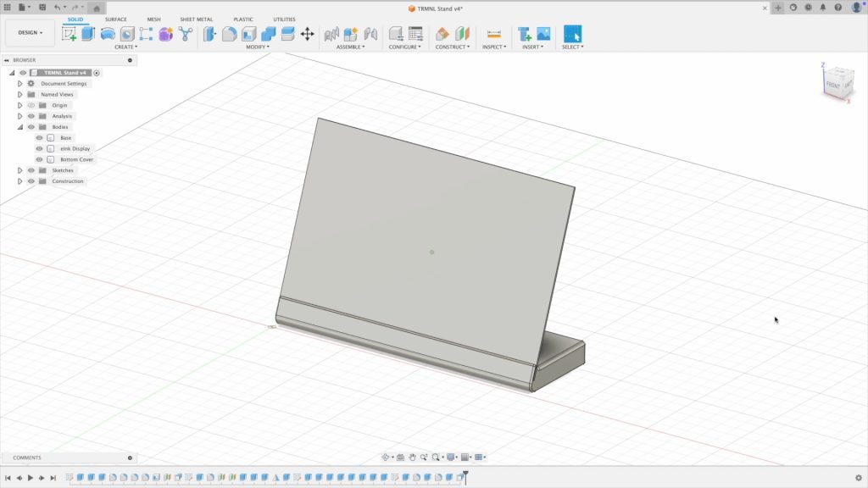Hide the Sketches folder
The height and width of the screenshot is (488, 868).
(x=31, y=170)
